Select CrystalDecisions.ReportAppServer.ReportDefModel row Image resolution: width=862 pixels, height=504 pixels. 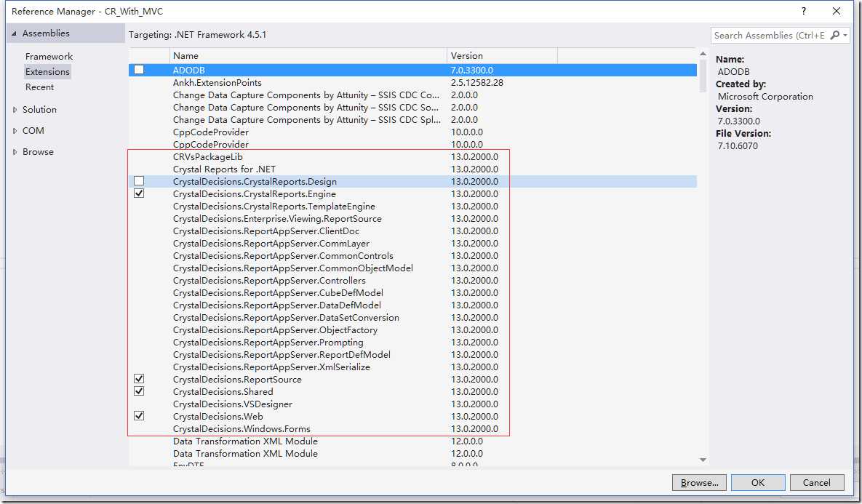tap(413, 354)
